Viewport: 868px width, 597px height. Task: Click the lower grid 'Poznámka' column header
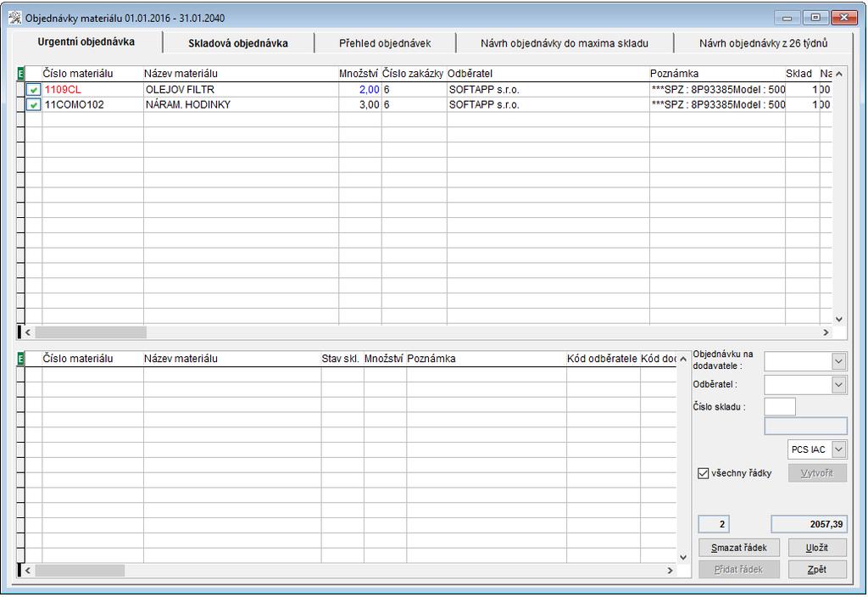tap(487, 359)
